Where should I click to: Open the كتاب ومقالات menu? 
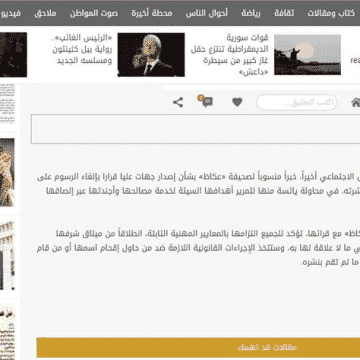tap(331, 13)
